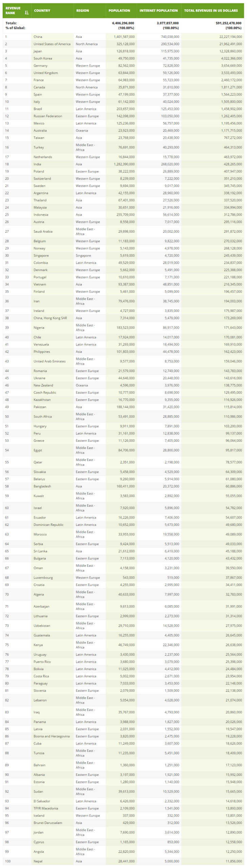Image resolution: width=247 pixels, height=868 pixels.
Task: Click Brazil in the country column
Action: 38,109
